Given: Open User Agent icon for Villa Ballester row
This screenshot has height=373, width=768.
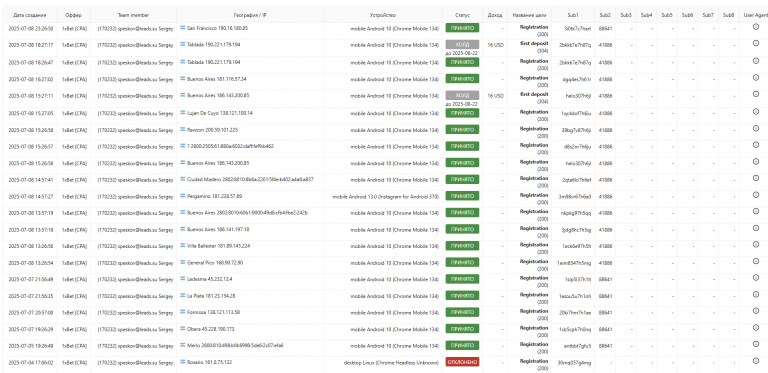Looking at the screenshot, I should (755, 245).
